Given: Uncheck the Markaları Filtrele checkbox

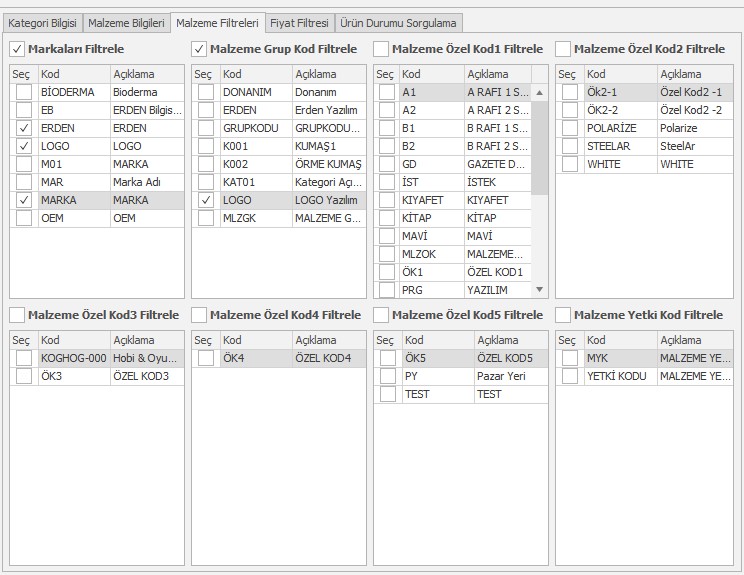Looking at the screenshot, I should click(17, 49).
